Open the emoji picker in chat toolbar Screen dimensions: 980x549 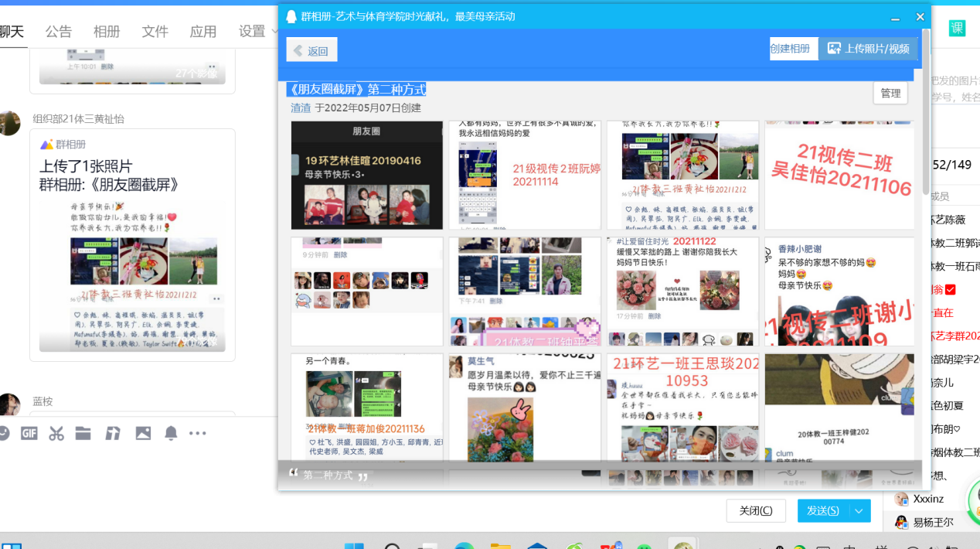(x=3, y=433)
